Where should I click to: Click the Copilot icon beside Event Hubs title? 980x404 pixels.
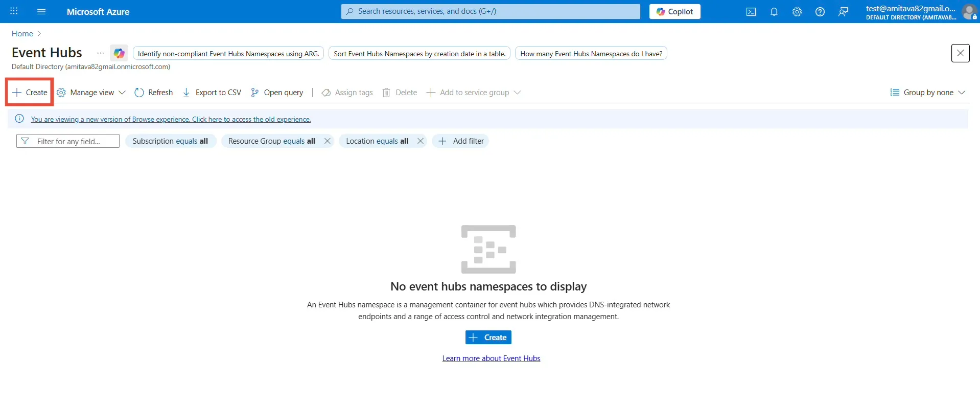click(119, 53)
